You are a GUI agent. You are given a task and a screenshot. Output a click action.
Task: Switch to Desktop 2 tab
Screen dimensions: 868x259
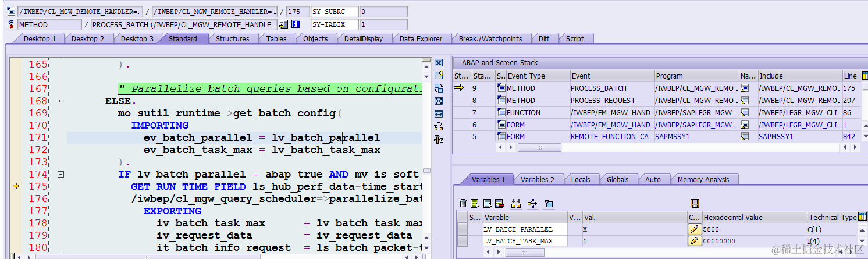click(88, 38)
